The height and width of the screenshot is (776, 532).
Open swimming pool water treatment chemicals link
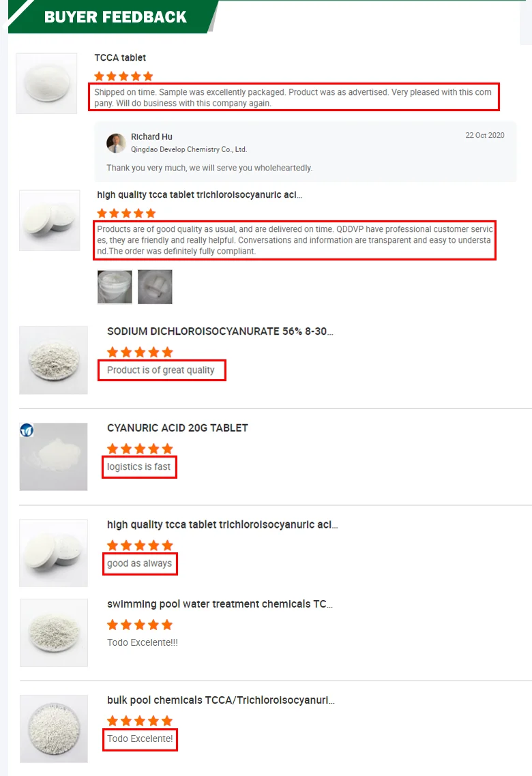click(x=220, y=604)
